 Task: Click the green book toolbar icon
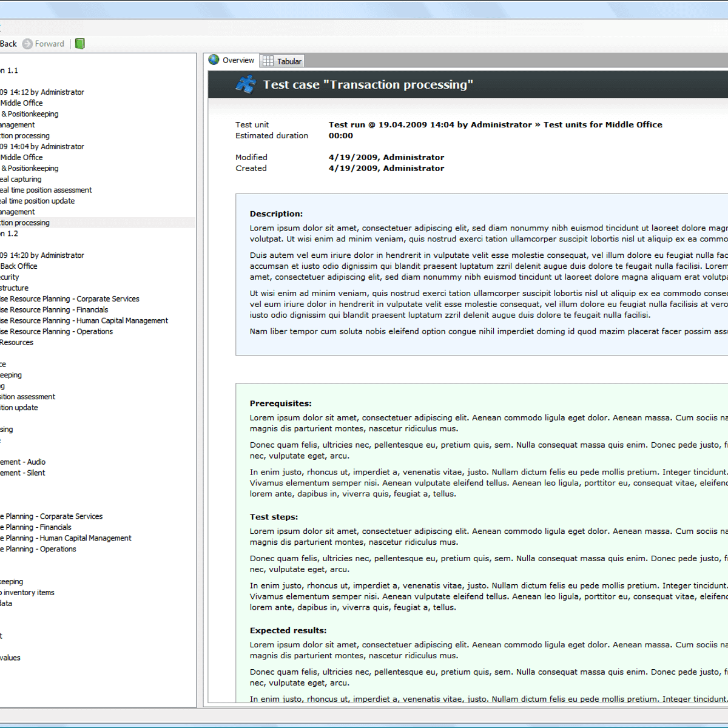(x=79, y=44)
